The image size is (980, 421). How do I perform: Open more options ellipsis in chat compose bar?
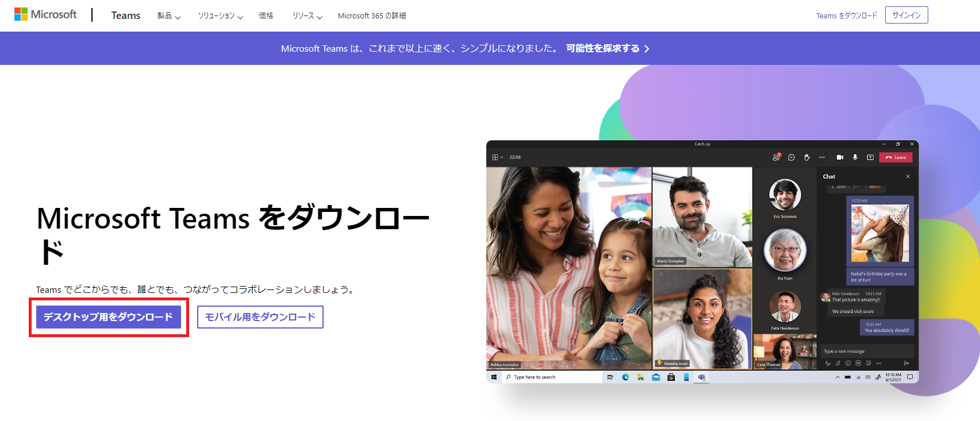[x=878, y=363]
